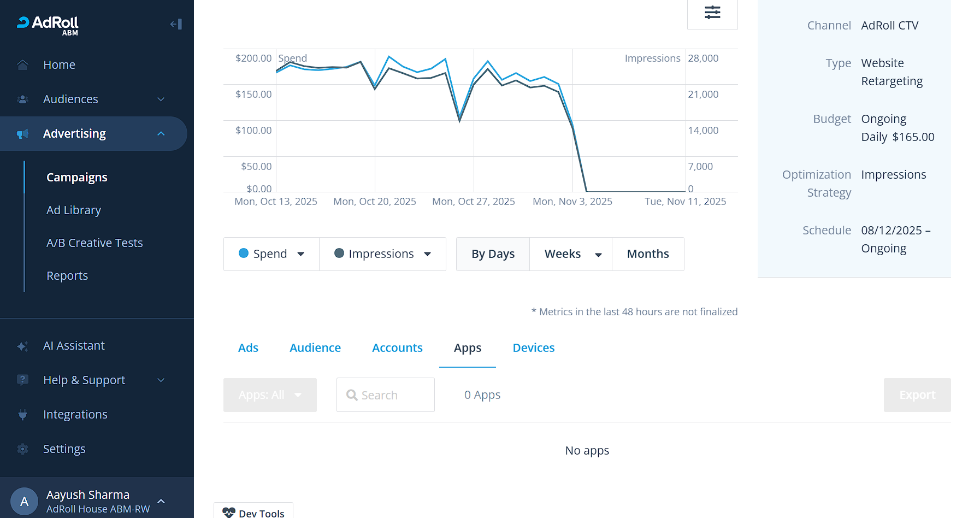Click the Dev Tools heartbeat icon
The width and height of the screenshot is (980, 518).
tap(229, 513)
